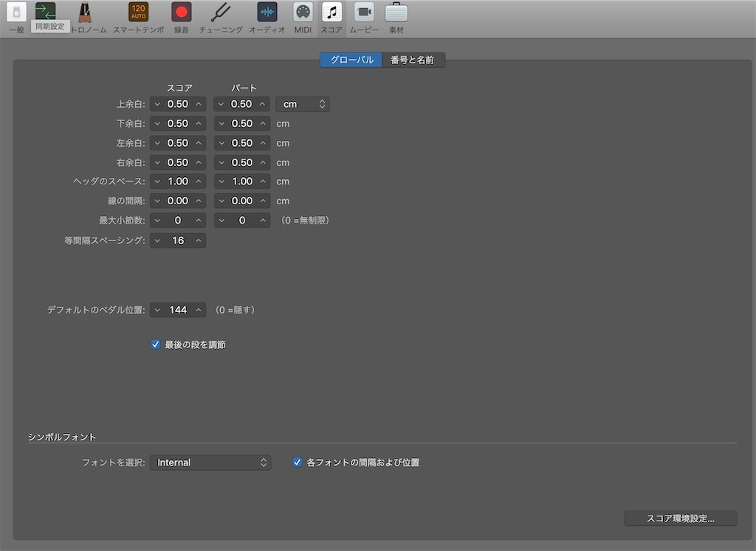Decrease 等間隔スペーシング value with down arrow

tap(157, 240)
